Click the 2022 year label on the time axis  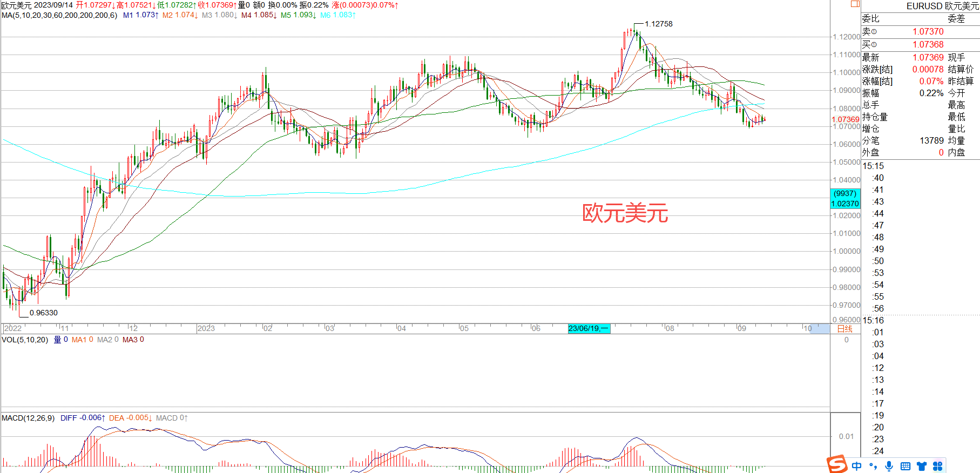pos(13,328)
